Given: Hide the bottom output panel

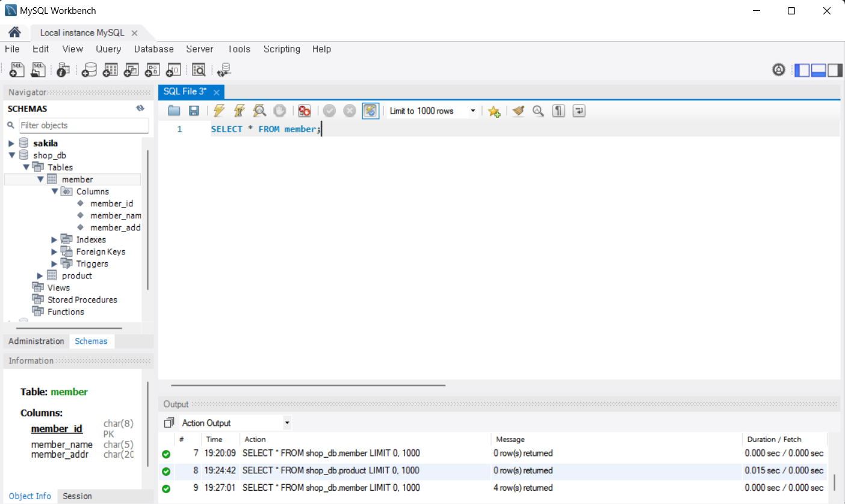Looking at the screenshot, I should coord(819,70).
